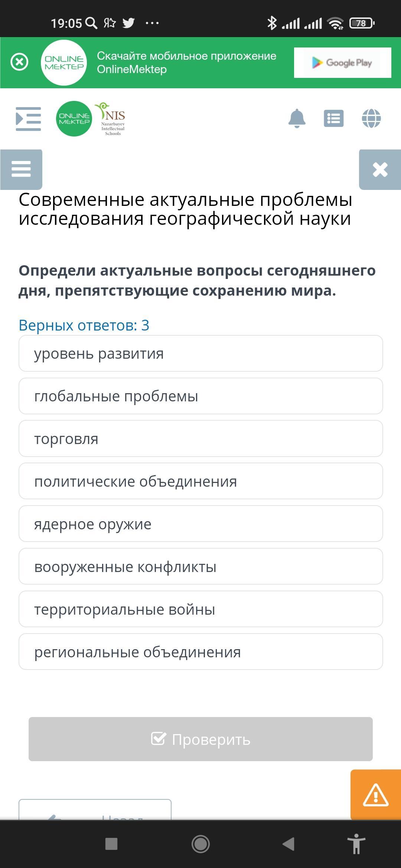Tap the OnlineMektep logo in header
This screenshot has height=868, width=401.
[74, 119]
